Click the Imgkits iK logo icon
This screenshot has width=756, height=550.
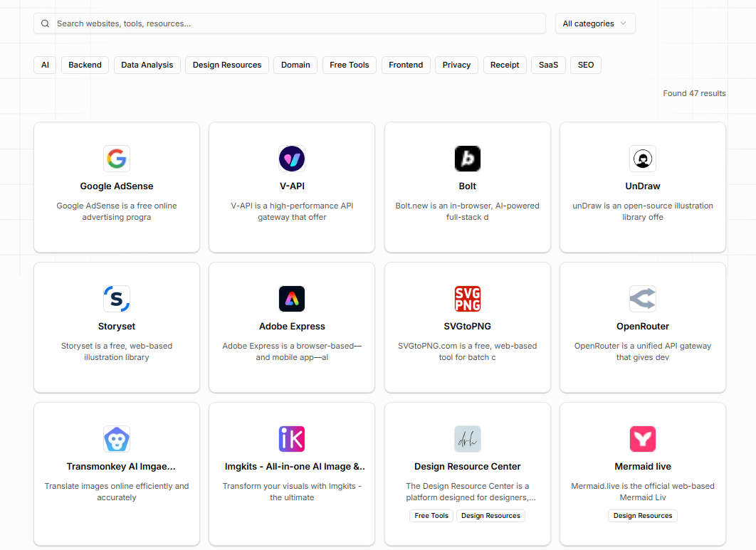pyautogui.click(x=292, y=439)
